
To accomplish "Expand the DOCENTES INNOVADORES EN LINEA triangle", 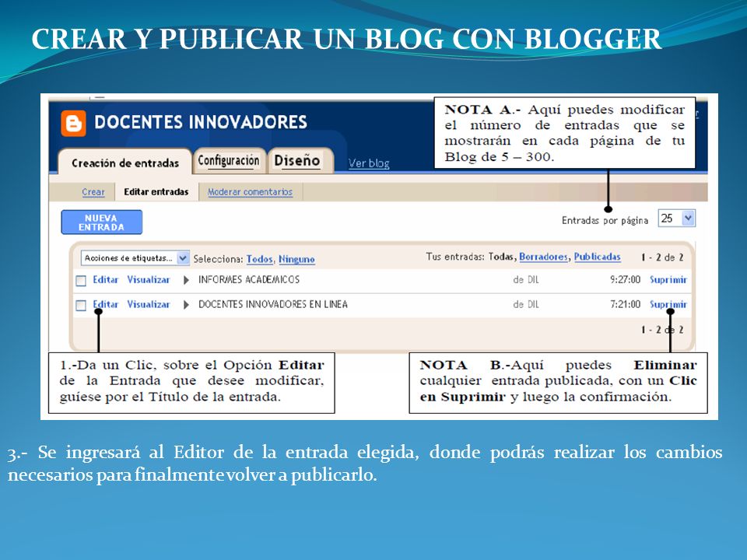I will click(x=186, y=305).
